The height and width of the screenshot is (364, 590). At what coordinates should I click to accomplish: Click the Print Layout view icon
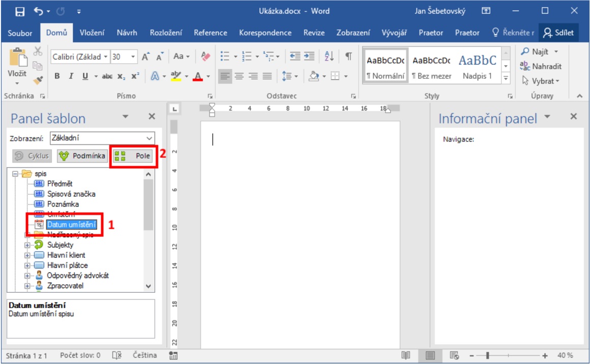[430, 355]
